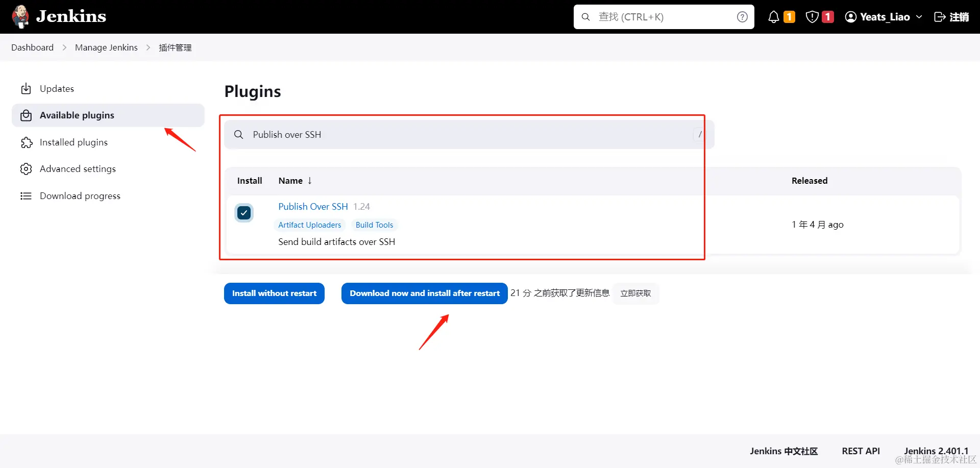
Task: Uncheck the Publish Over SSH install checkbox
Action: pyautogui.click(x=244, y=213)
